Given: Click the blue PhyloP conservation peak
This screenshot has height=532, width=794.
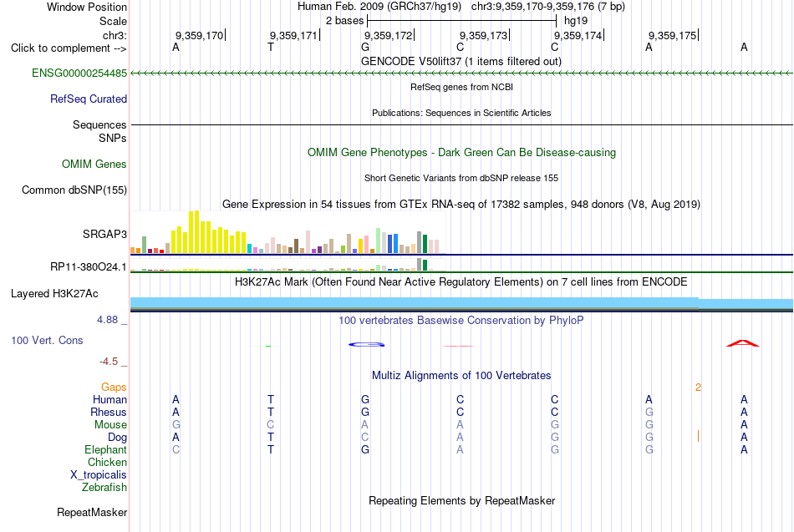Looking at the screenshot, I should click(366, 345).
